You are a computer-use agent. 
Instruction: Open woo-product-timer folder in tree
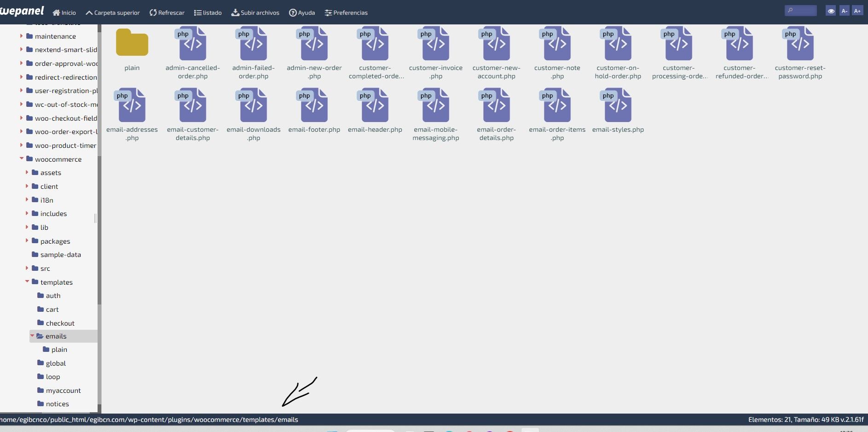pos(61,146)
